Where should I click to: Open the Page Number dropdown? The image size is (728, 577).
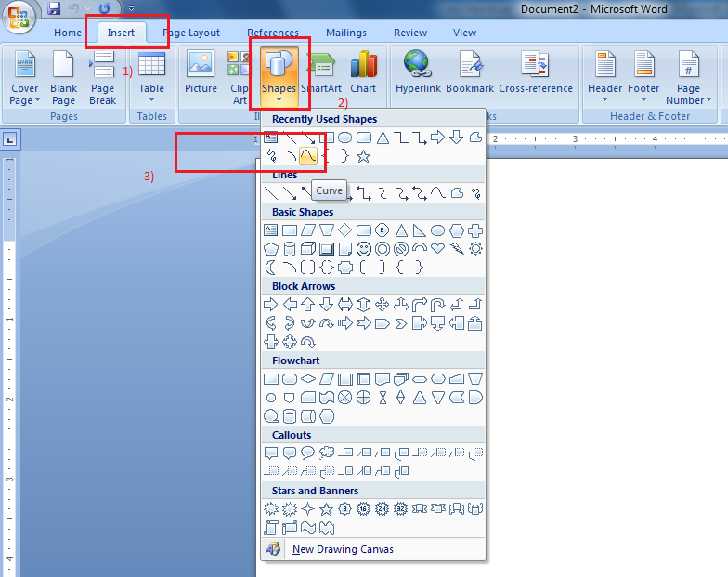(688, 78)
